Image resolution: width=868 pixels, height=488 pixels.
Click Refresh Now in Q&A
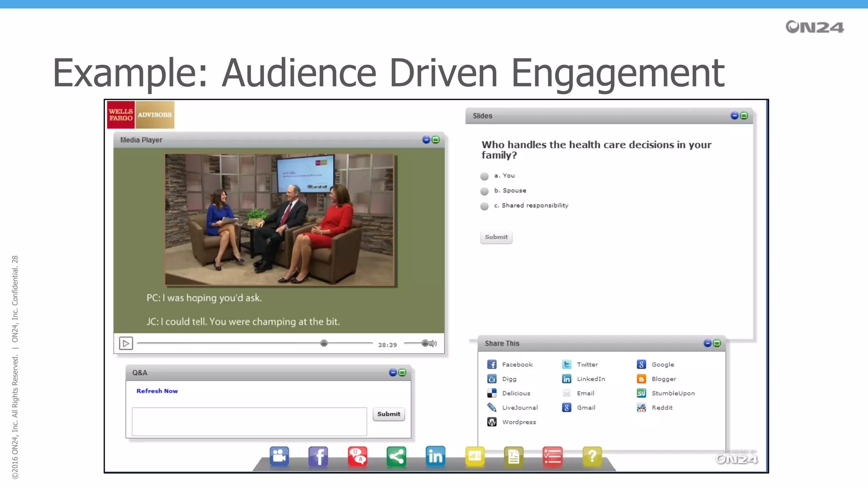pos(157,391)
